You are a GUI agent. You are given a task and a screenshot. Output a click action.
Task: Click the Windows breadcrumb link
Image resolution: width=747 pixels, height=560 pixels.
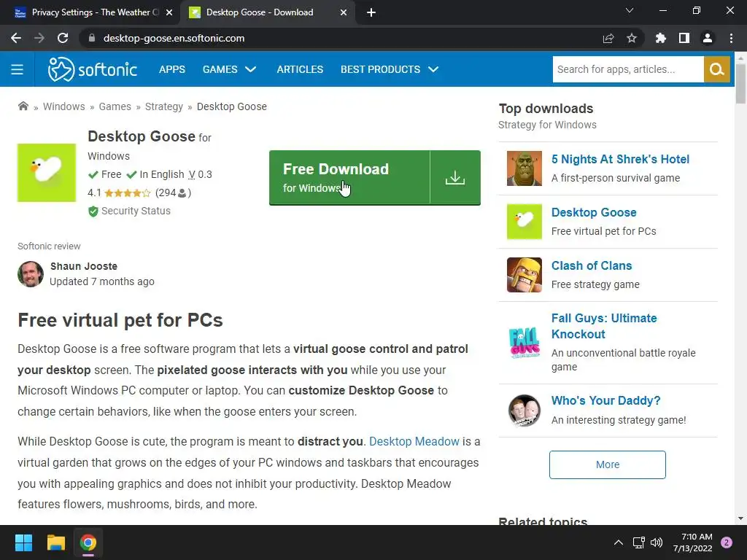64,106
